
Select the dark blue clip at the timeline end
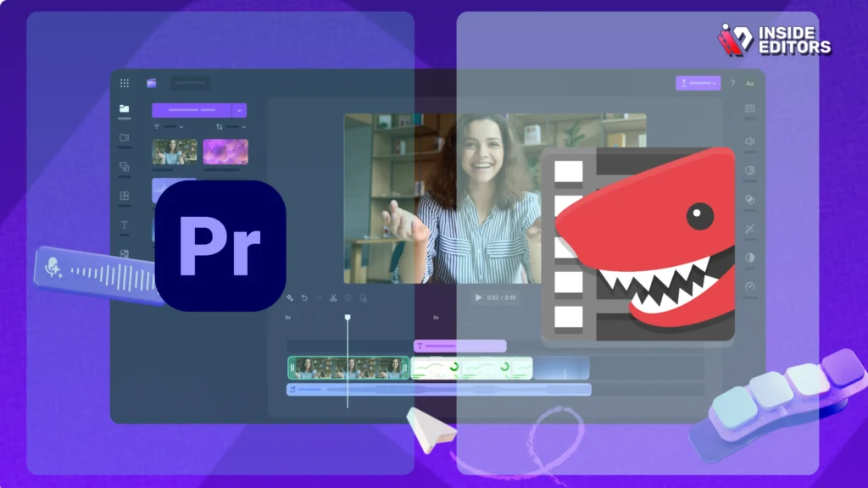pyautogui.click(x=561, y=369)
